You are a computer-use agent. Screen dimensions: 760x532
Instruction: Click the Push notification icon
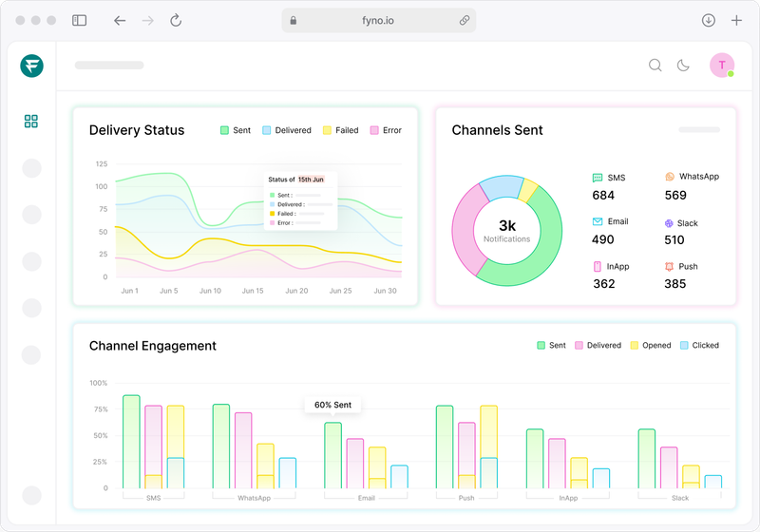coord(670,267)
